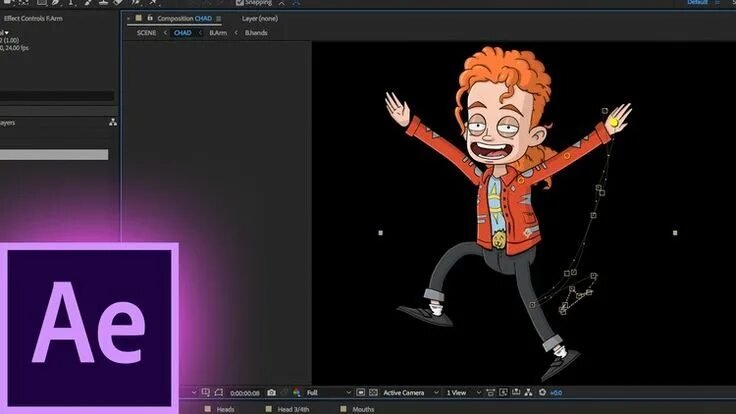Open the Head 3/4th timeline tab
Viewport: 736px width, 414px height.
click(293, 409)
